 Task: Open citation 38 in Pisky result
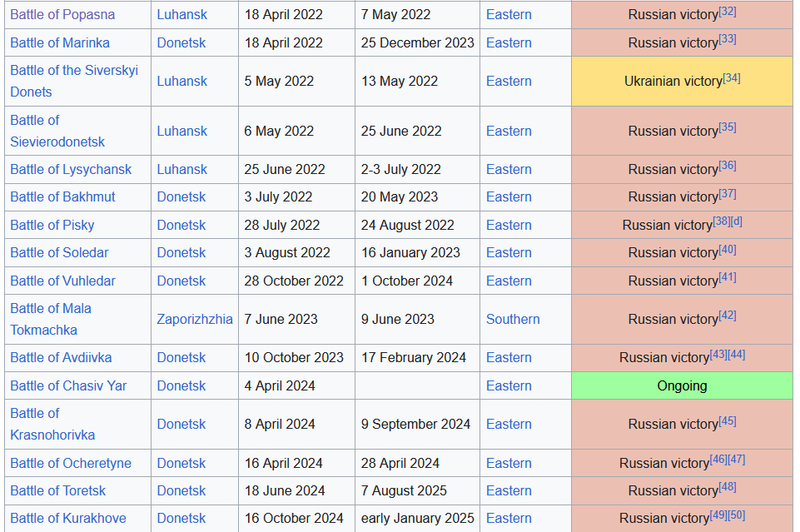click(722, 221)
